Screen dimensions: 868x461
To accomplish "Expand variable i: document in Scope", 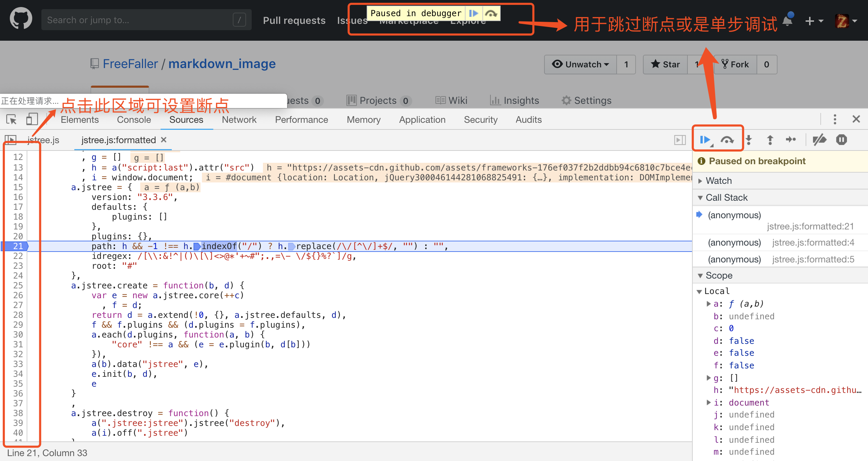I will coord(709,402).
